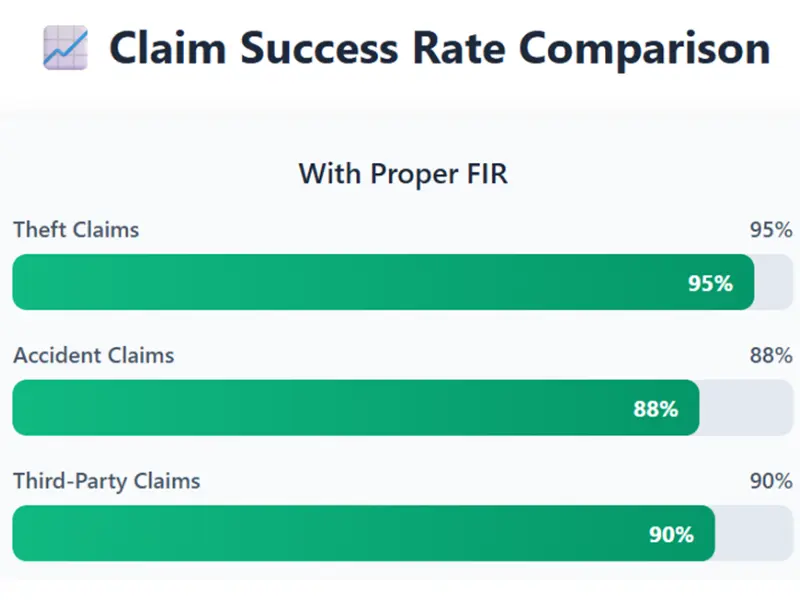Click the unfilled gray end of Third-Party bar

click(752, 534)
